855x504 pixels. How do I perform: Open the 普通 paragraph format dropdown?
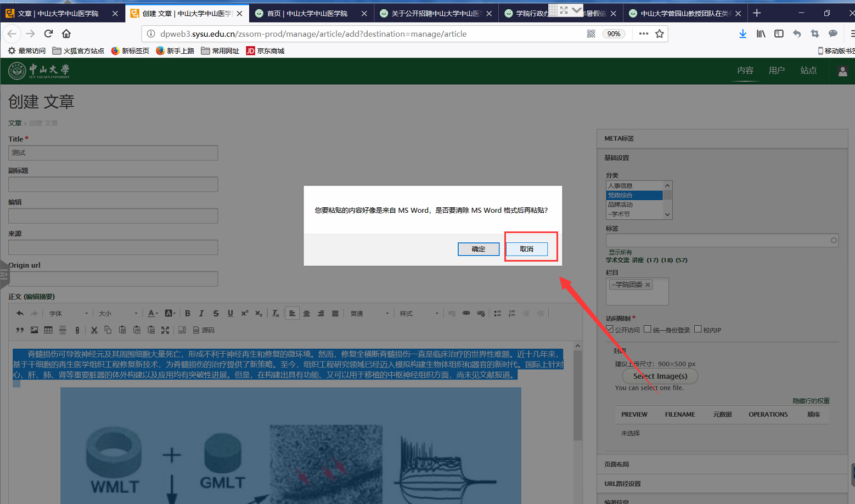pyautogui.click(x=369, y=313)
